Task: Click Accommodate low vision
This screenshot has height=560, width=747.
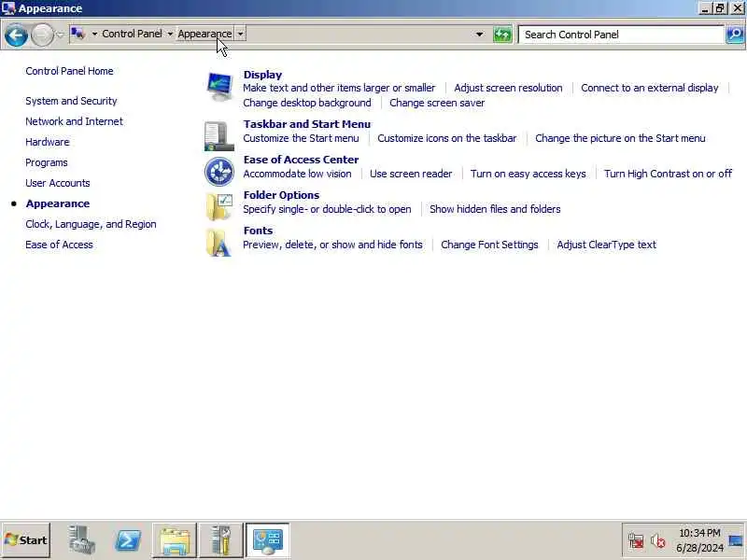Action: [x=297, y=174]
